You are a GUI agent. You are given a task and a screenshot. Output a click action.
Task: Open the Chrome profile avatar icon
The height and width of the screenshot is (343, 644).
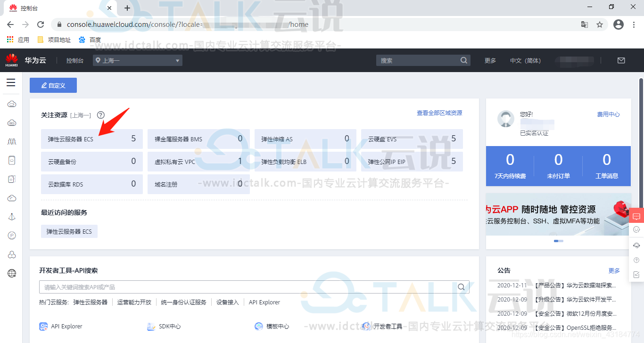click(619, 24)
